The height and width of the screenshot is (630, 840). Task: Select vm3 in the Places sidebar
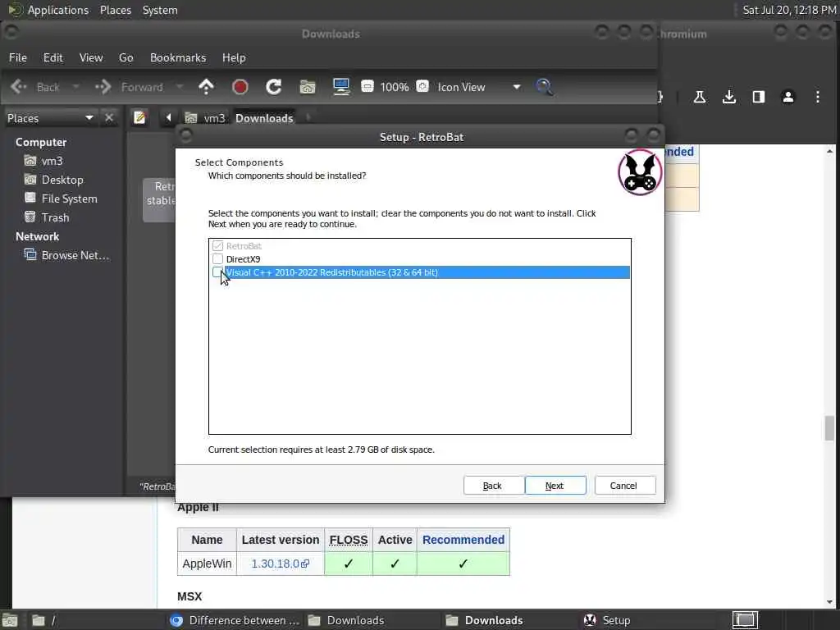click(43, 161)
